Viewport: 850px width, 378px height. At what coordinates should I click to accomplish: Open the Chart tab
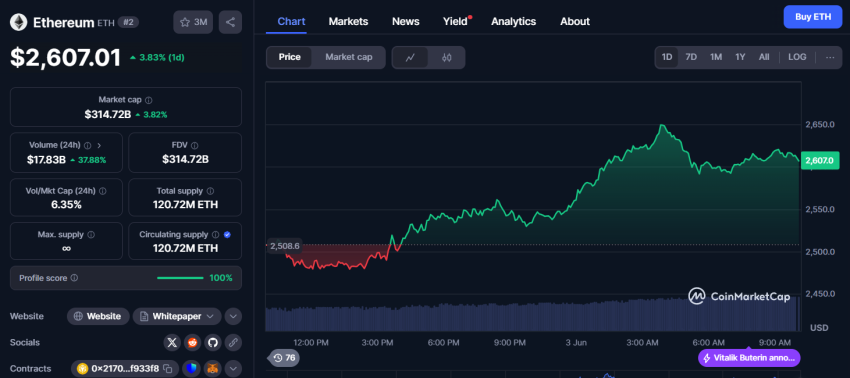291,21
